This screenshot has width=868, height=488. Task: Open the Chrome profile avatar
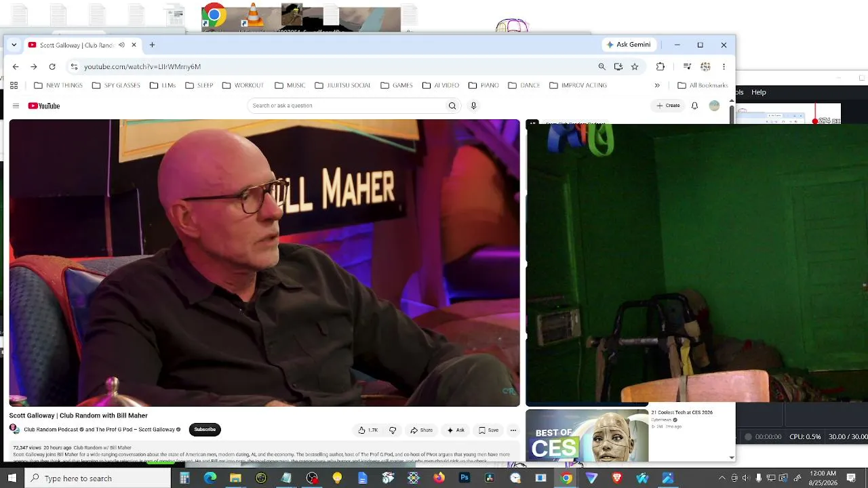click(x=705, y=66)
